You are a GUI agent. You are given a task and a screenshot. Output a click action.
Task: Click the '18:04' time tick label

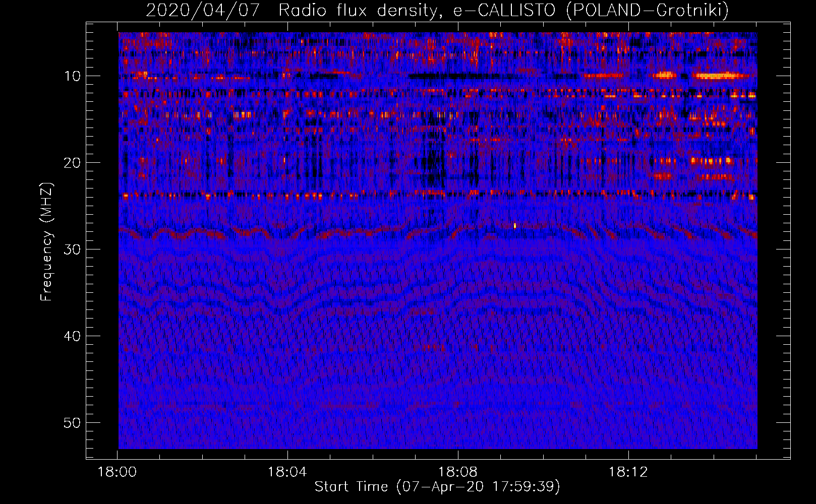coord(287,472)
